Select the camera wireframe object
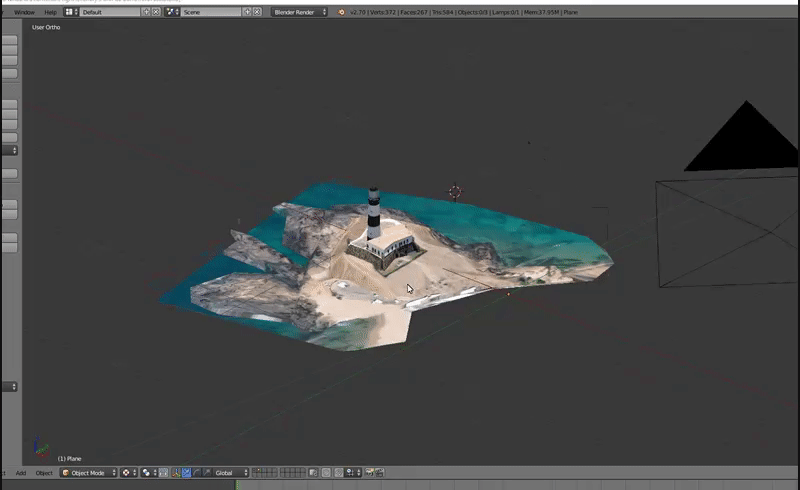Viewport: 800px width, 490px height. 727,232
